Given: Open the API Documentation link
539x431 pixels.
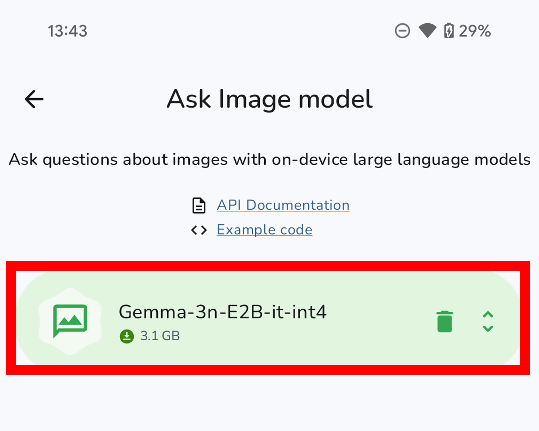Looking at the screenshot, I should click(283, 205).
